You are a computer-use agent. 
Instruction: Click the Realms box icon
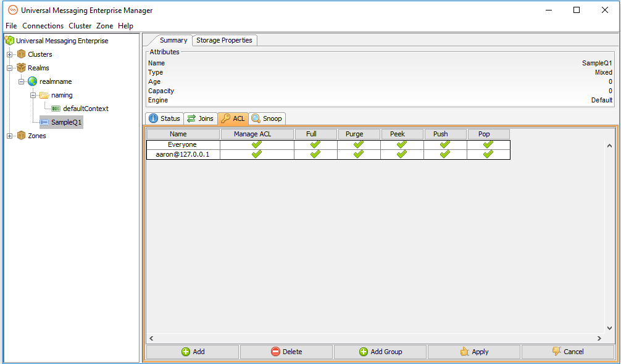(x=22, y=68)
